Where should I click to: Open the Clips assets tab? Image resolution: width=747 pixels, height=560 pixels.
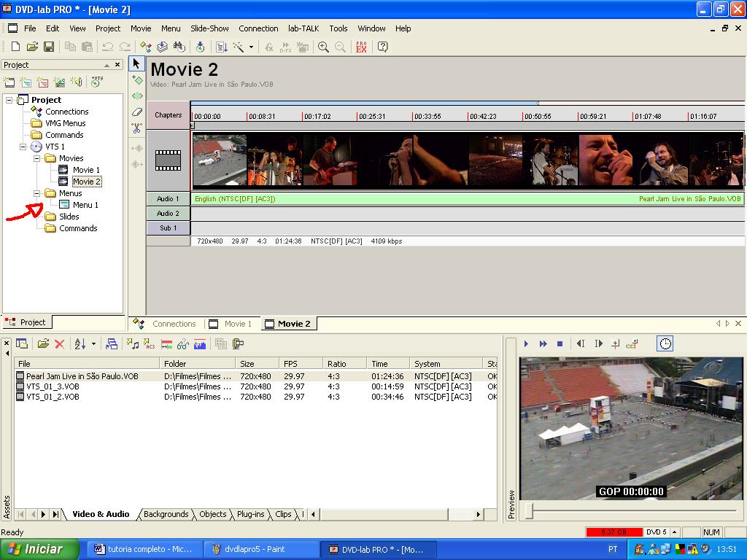click(x=283, y=514)
